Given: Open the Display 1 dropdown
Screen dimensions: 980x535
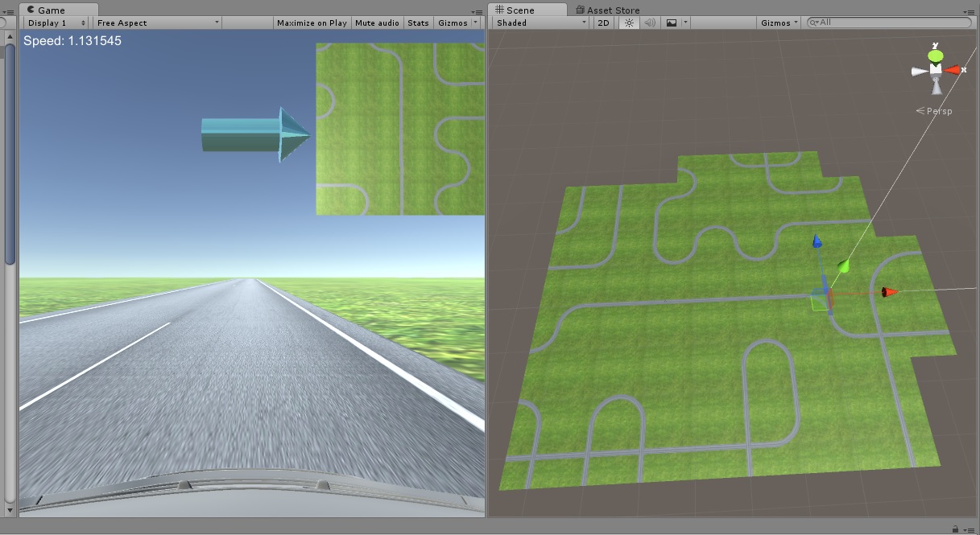Looking at the screenshot, I should tap(55, 23).
